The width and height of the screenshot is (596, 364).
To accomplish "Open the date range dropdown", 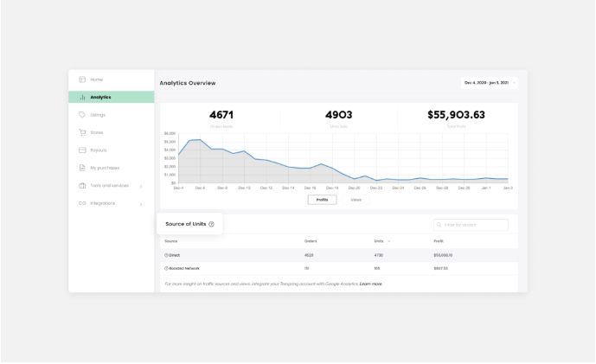I will point(490,83).
